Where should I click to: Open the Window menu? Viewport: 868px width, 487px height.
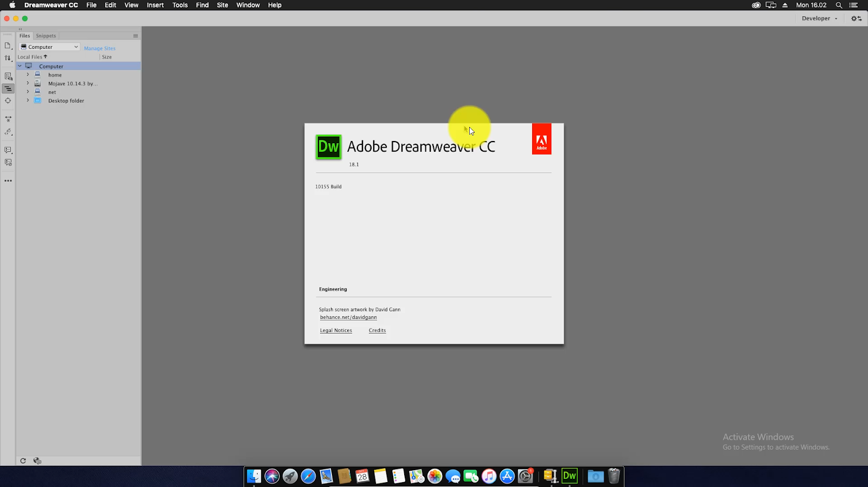pyautogui.click(x=248, y=5)
